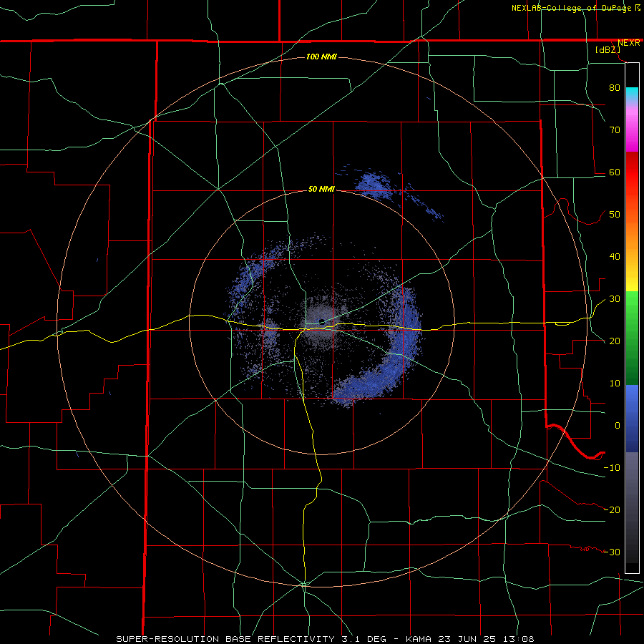Click the NEXLAB-College of DuPage watermark text

tap(576, 8)
